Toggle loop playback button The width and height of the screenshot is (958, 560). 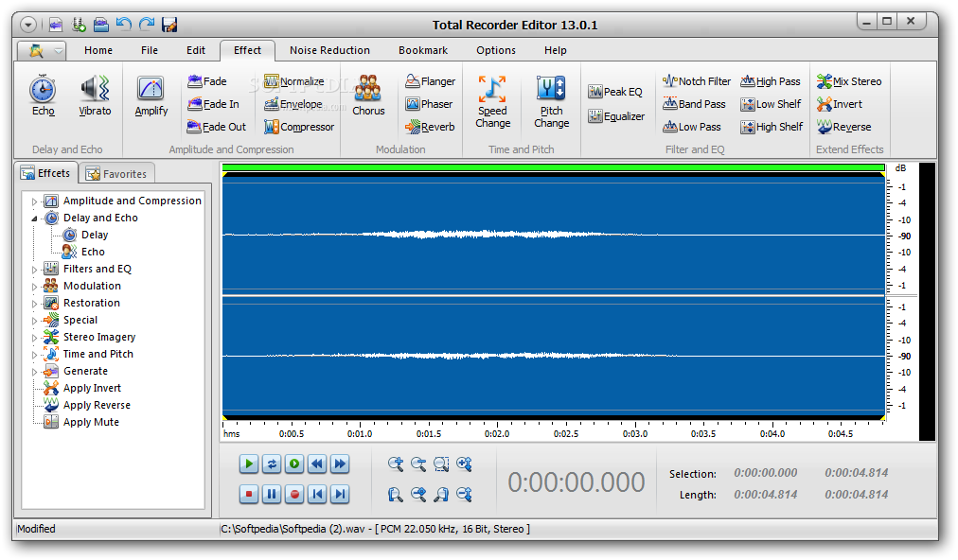[x=272, y=464]
